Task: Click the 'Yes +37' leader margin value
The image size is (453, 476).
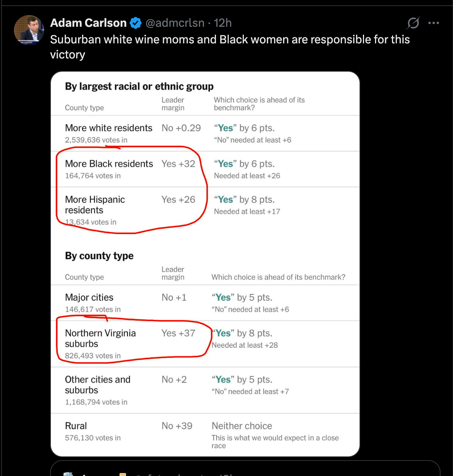Action: click(178, 333)
